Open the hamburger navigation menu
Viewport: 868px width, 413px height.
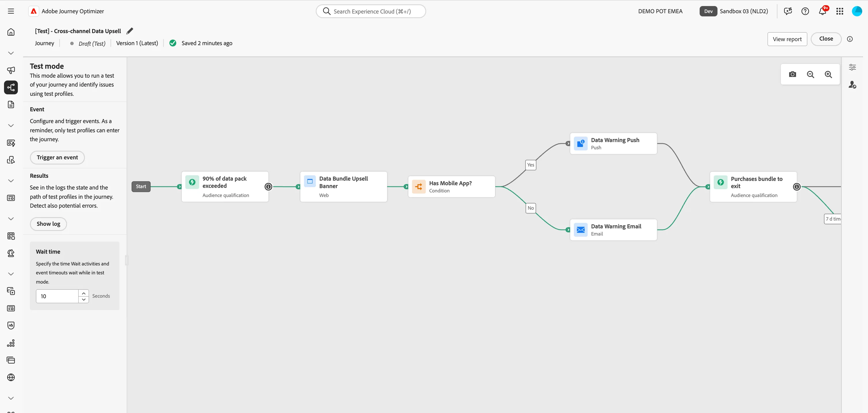[x=11, y=11]
